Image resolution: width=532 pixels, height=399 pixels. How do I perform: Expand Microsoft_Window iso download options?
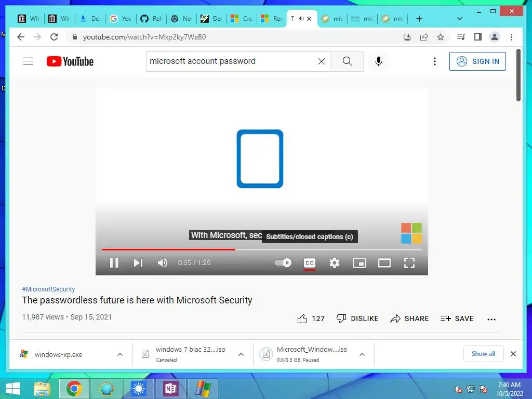pos(362,354)
